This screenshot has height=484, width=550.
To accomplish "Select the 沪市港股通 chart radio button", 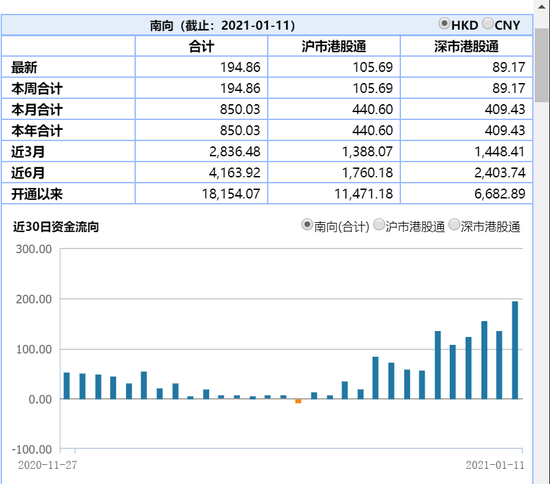I will 379,225.
